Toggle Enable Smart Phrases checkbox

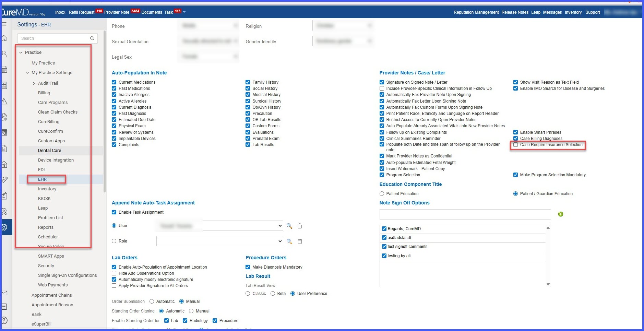515,132
